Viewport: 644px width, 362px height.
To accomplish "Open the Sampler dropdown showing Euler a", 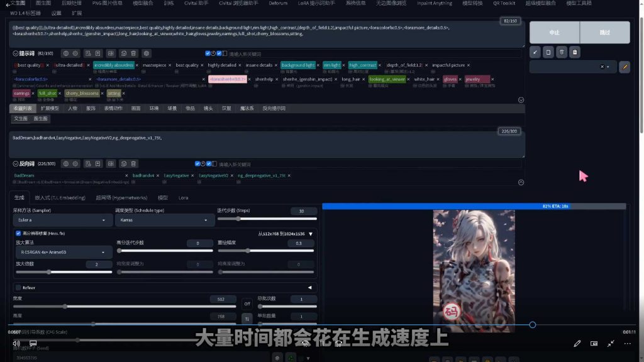I will (62, 220).
